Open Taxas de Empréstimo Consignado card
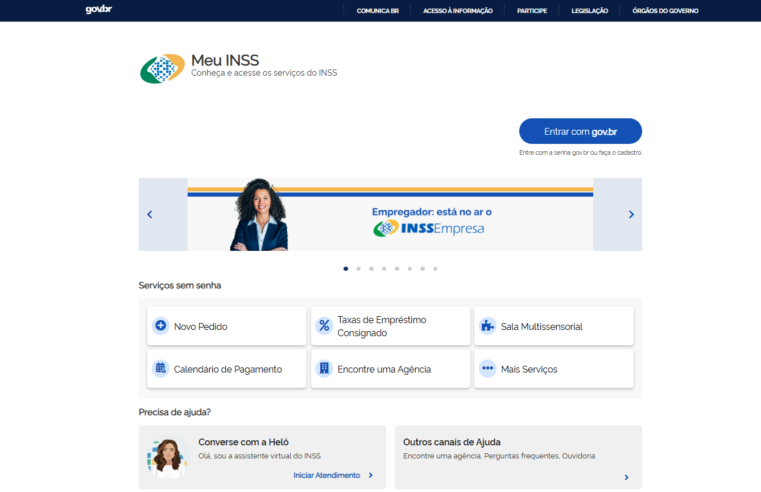 [x=390, y=326]
